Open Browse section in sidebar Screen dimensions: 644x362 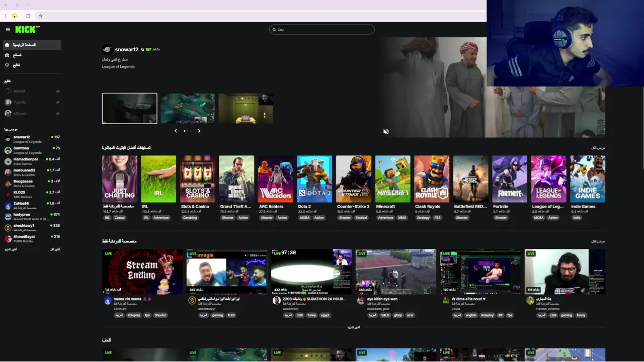pyautogui.click(x=31, y=55)
